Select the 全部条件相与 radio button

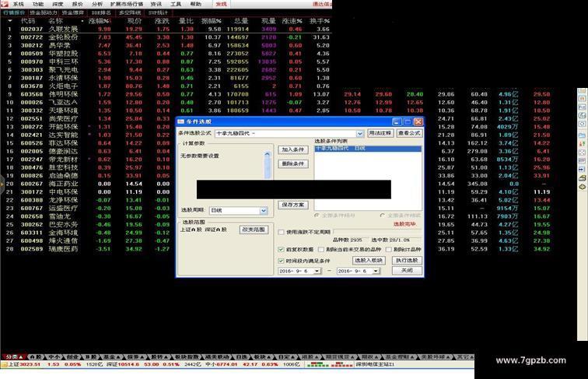317,216
